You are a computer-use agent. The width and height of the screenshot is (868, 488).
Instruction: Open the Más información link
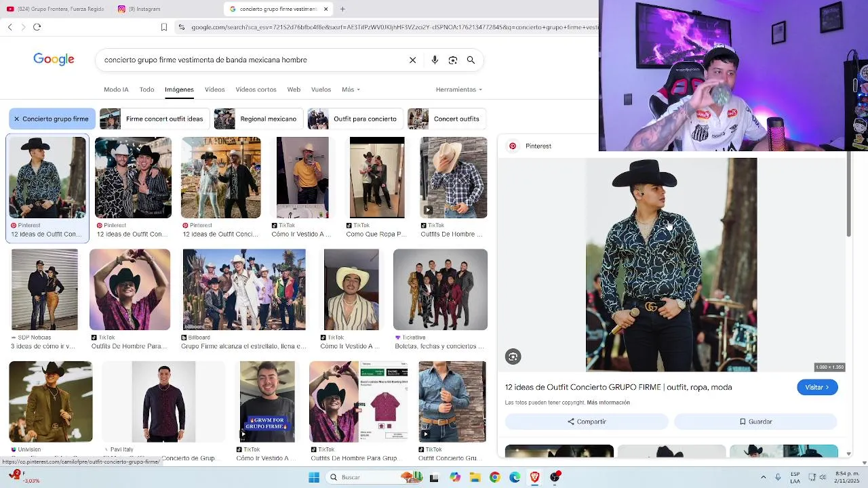click(608, 403)
